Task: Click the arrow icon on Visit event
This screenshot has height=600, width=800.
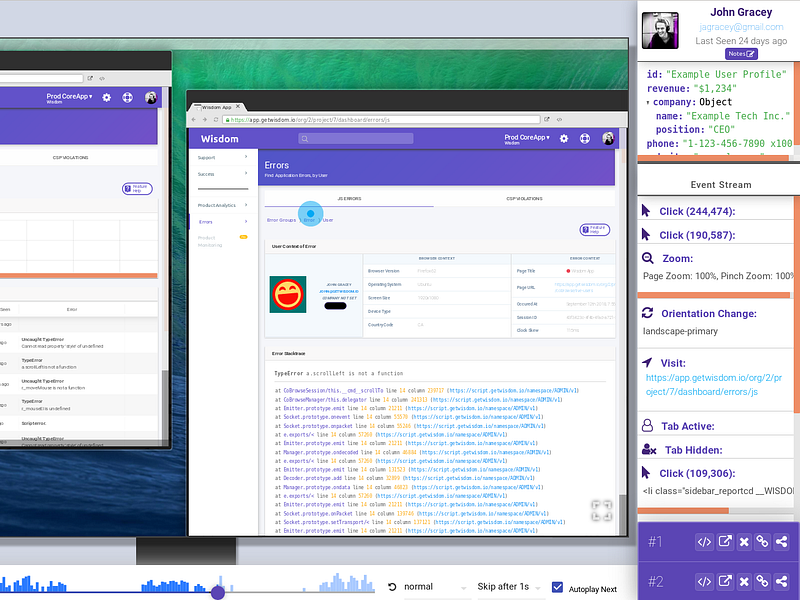Action: pos(647,362)
